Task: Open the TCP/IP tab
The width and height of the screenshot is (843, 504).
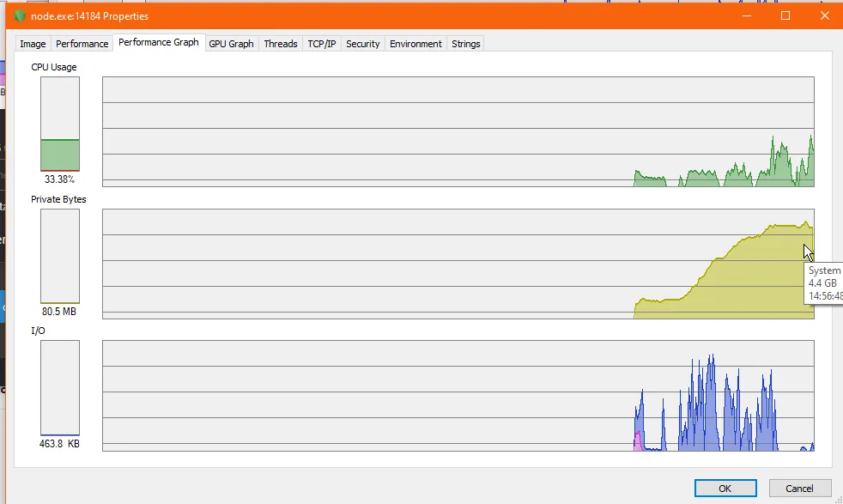Action: pos(322,44)
